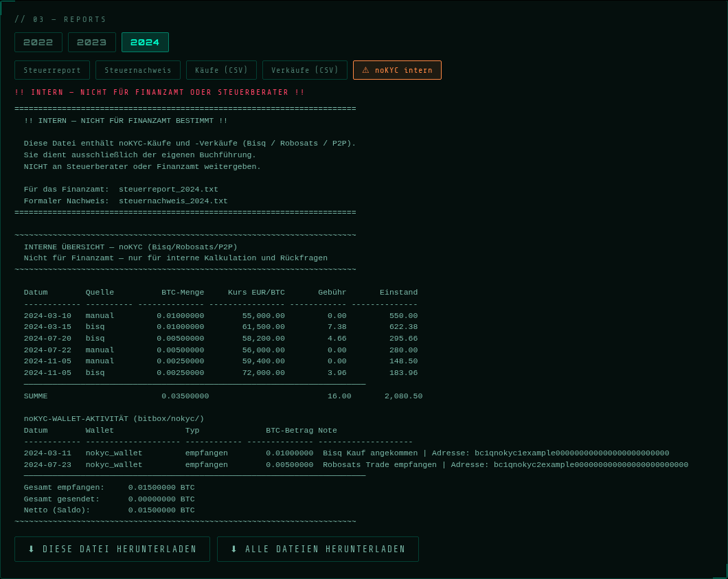Click rate value '72,000.00'

(263, 373)
